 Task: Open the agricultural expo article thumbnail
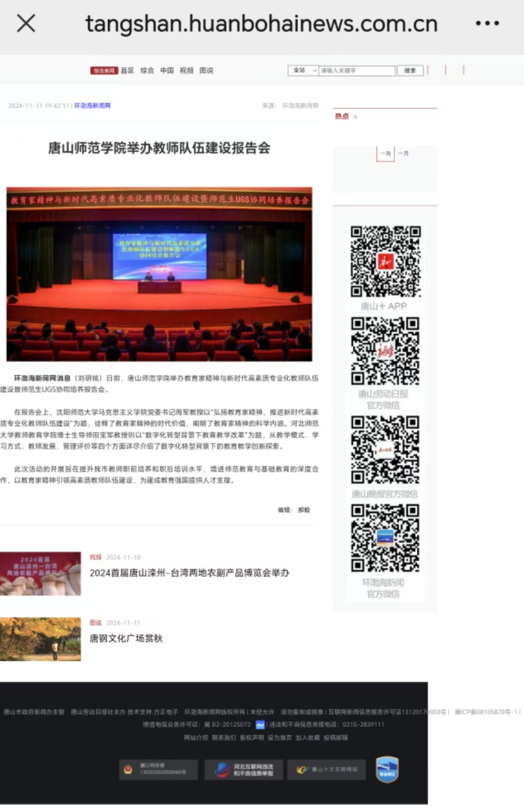pos(40,574)
